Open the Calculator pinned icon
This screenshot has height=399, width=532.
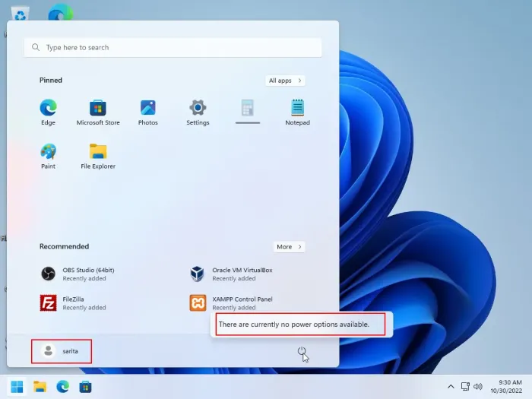[x=248, y=112]
